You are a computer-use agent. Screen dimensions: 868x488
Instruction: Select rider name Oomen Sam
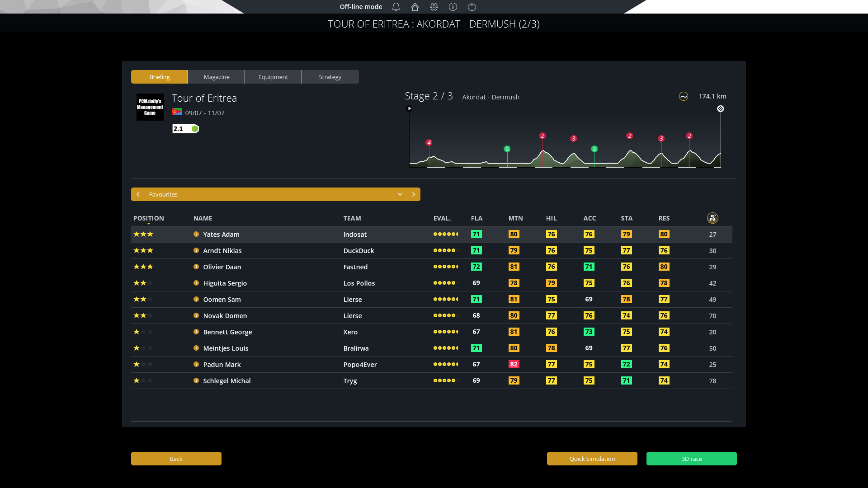[222, 299]
